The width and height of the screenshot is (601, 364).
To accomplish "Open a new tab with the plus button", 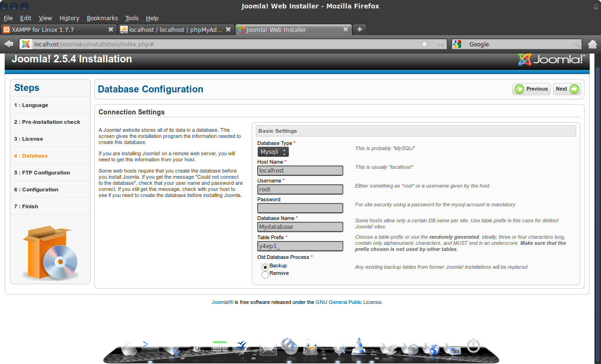I will tap(360, 30).
